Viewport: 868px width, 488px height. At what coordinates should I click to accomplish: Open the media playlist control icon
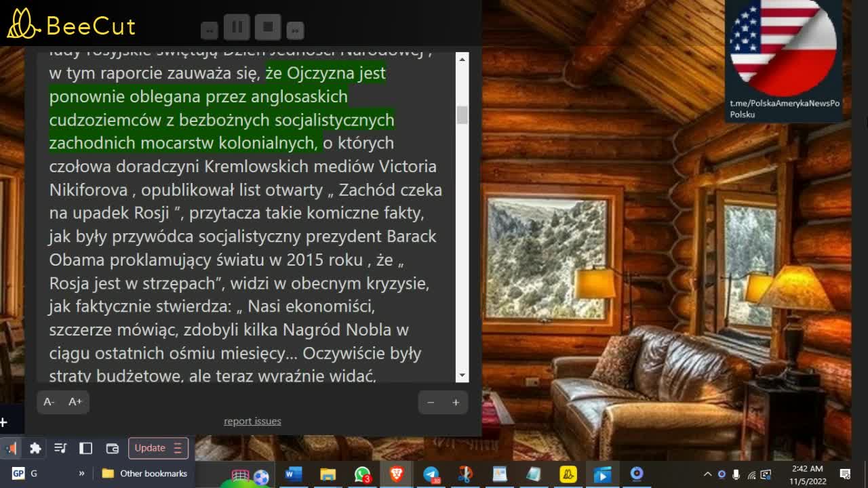coord(60,448)
